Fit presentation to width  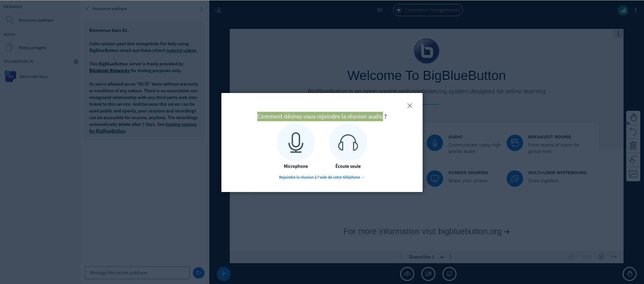[x=614, y=257]
